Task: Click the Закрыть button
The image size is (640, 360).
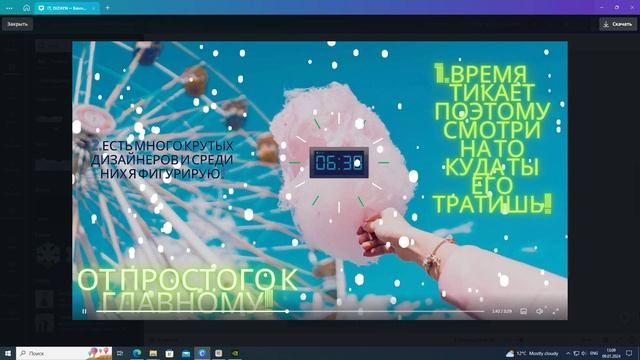Action: pyautogui.click(x=18, y=24)
